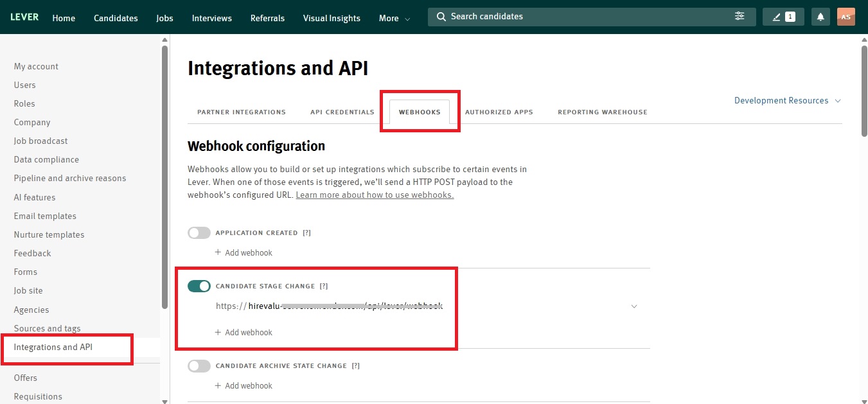Click the Lever logo

tap(24, 17)
